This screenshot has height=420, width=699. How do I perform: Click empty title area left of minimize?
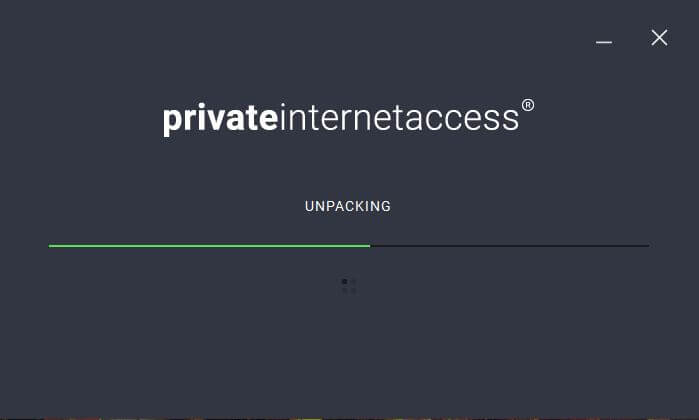(312, 38)
